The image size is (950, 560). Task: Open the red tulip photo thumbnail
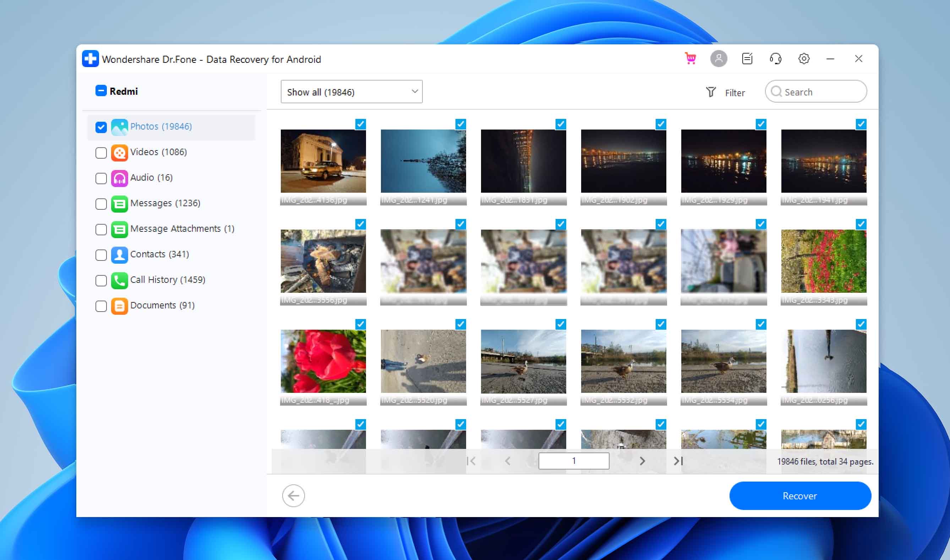coord(323,361)
